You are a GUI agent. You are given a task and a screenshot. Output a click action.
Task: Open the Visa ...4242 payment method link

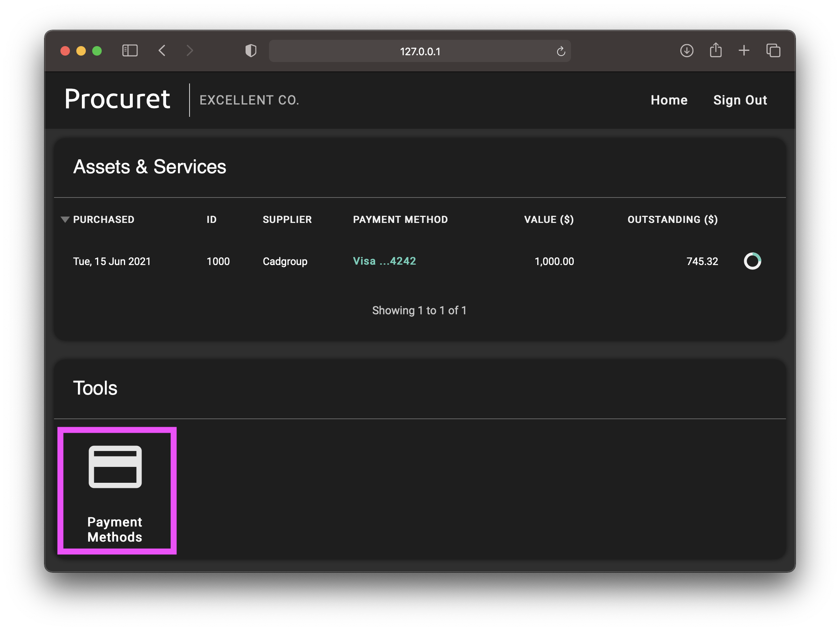point(384,261)
